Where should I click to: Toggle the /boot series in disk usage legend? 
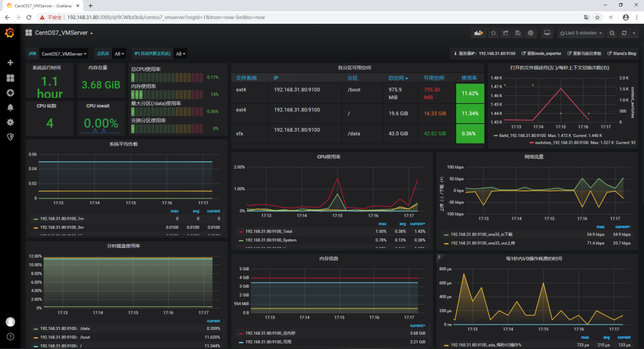(x=62, y=337)
